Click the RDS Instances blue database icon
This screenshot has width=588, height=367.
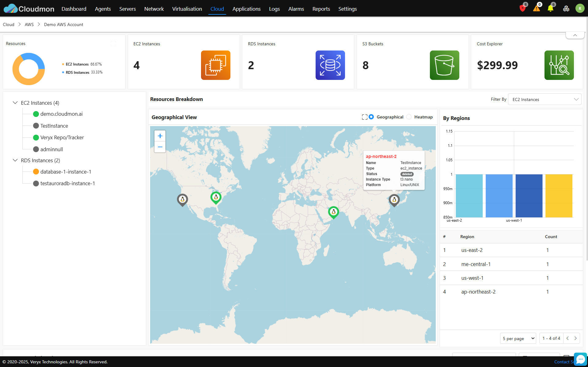[x=330, y=65]
